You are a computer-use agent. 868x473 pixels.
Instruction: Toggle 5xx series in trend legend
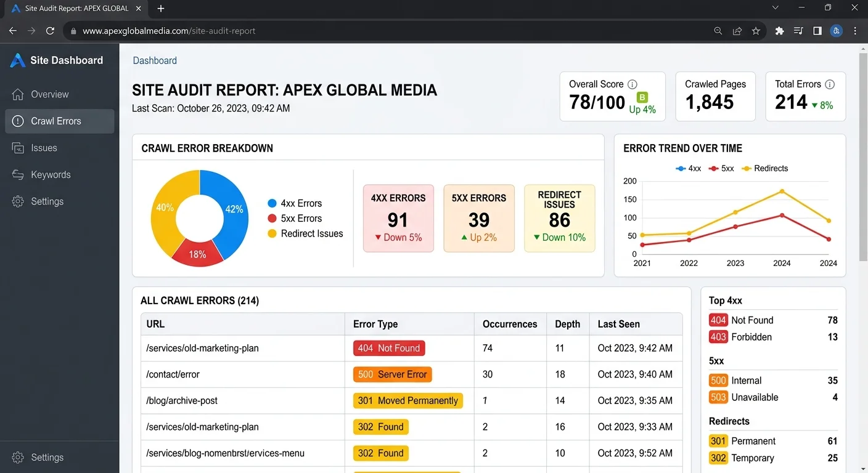pos(721,168)
